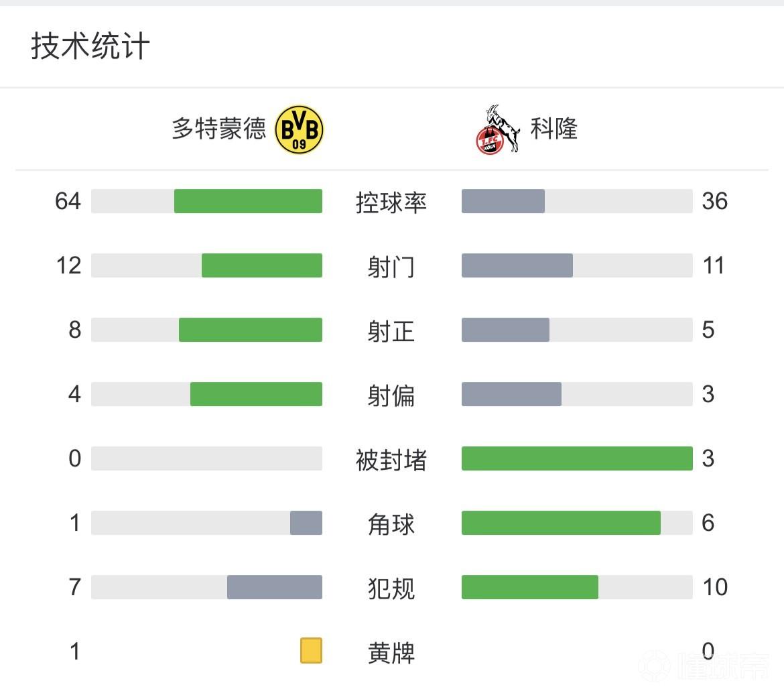784x689 pixels.
Task: Click Köln's gray 射偏 off-target bar
Action: pyautogui.click(x=511, y=394)
